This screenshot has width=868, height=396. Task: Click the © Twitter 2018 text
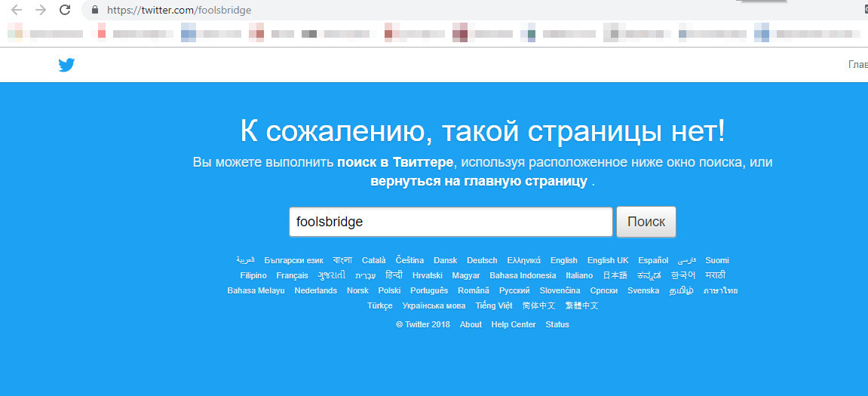tap(423, 324)
